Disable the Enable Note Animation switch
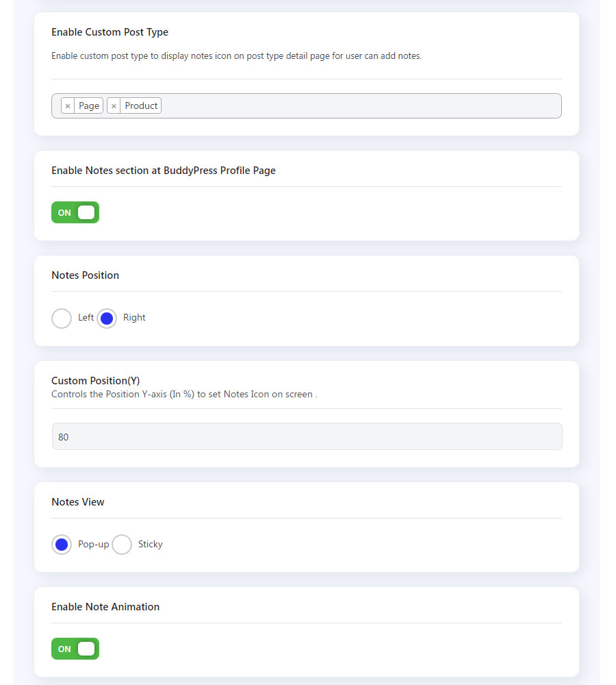 [x=75, y=649]
